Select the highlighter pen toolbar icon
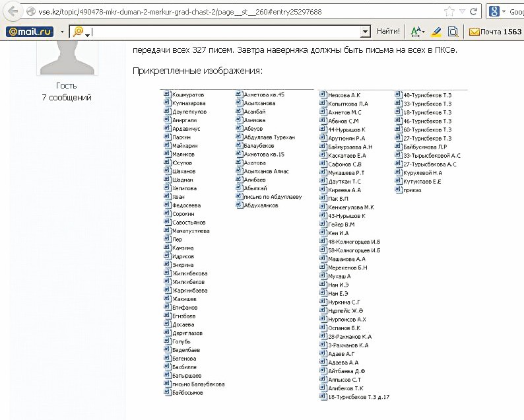The height and width of the screenshot is (420, 524). [x=436, y=32]
